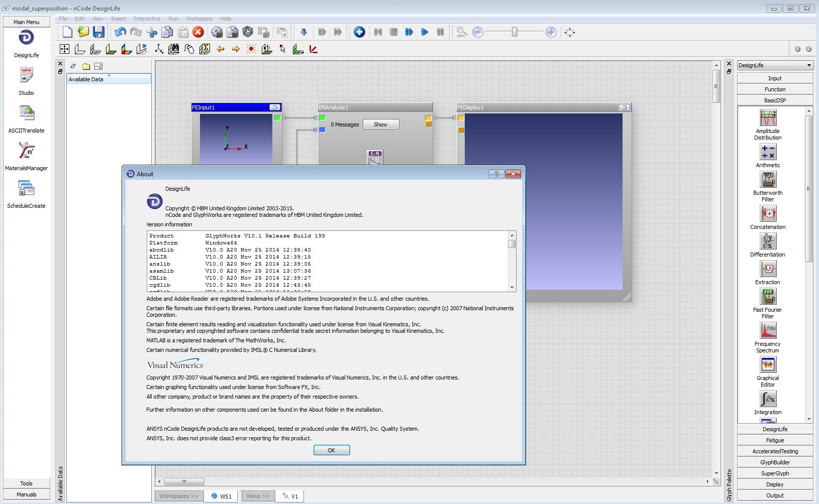Expand the SuperGlyph palette section

pyautogui.click(x=775, y=473)
